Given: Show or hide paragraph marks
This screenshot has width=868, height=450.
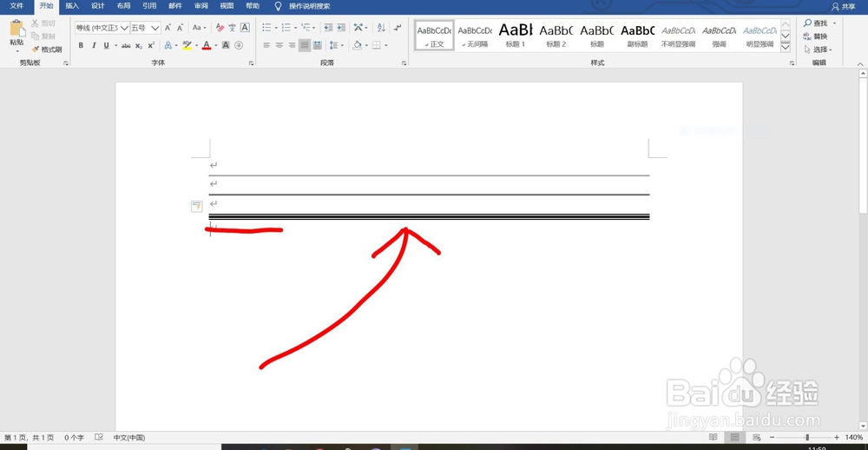Looking at the screenshot, I should click(398, 28).
